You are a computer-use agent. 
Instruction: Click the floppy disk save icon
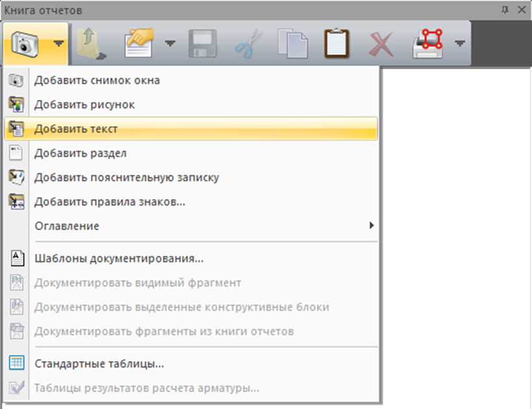pos(202,43)
